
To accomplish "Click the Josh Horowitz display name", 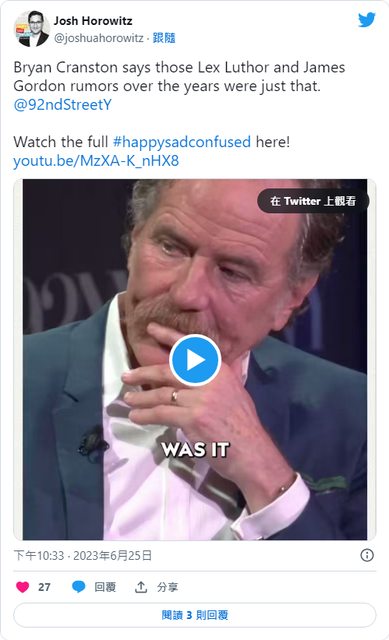I will click(x=93, y=21).
